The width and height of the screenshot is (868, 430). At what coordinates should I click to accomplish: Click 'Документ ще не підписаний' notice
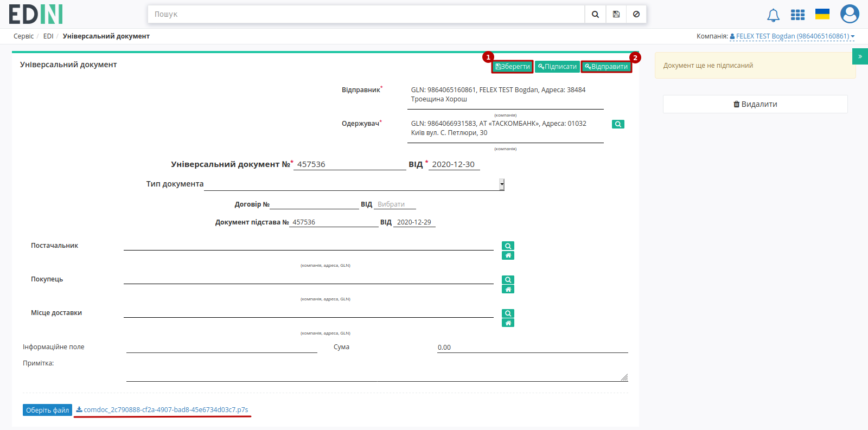[x=755, y=66]
